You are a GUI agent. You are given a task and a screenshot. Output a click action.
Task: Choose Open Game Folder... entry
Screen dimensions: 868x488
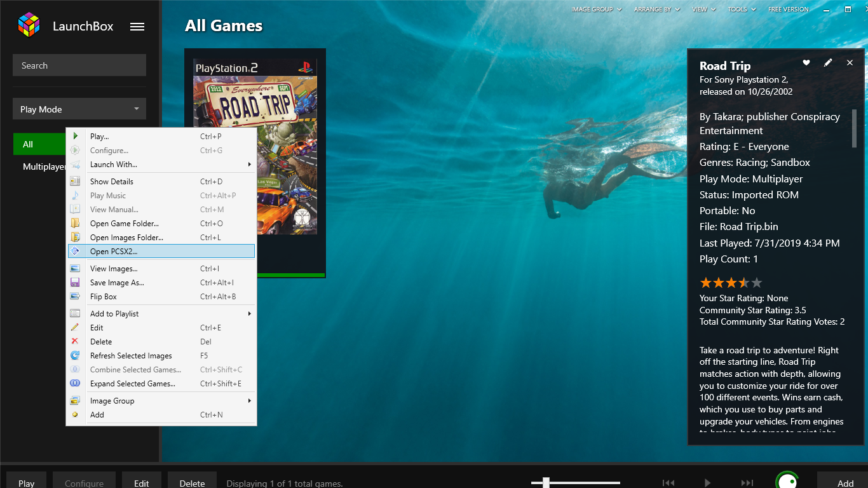click(161, 223)
